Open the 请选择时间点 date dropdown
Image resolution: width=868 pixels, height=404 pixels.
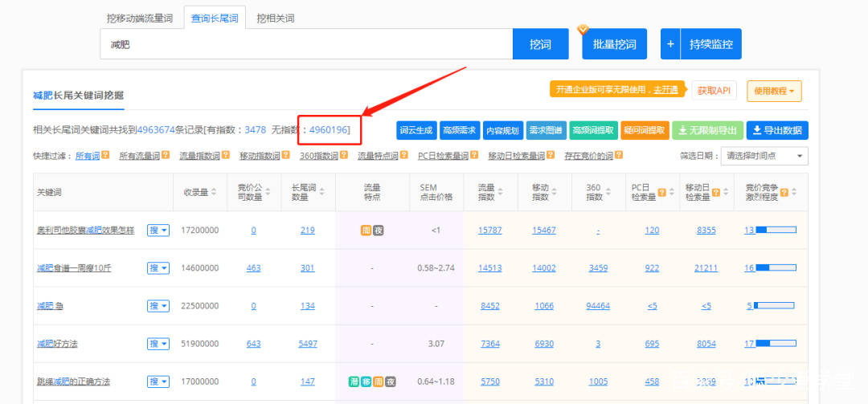click(x=764, y=156)
